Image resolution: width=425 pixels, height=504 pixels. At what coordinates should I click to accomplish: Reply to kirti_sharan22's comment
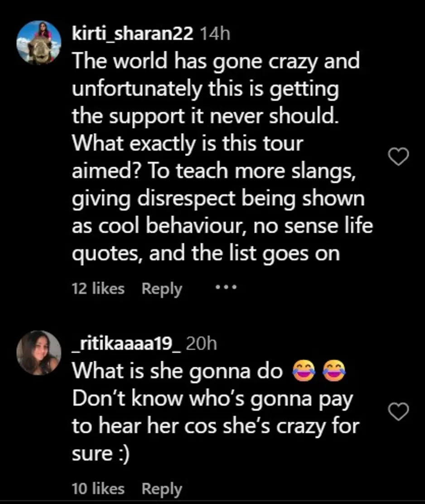162,288
